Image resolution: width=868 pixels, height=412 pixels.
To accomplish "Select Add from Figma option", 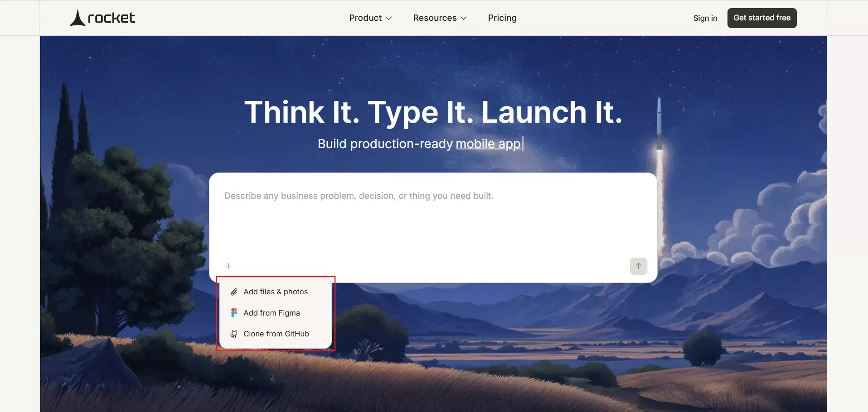I will tap(276, 313).
